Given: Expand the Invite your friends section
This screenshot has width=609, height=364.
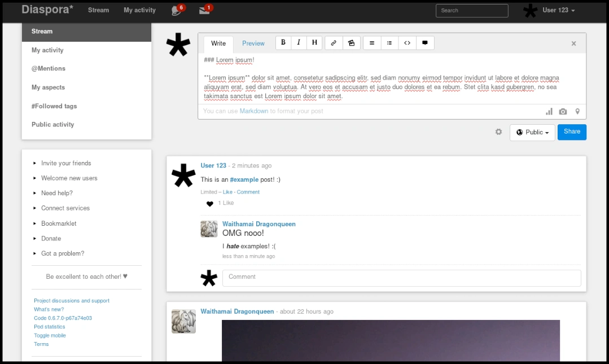Looking at the screenshot, I should point(65,163).
